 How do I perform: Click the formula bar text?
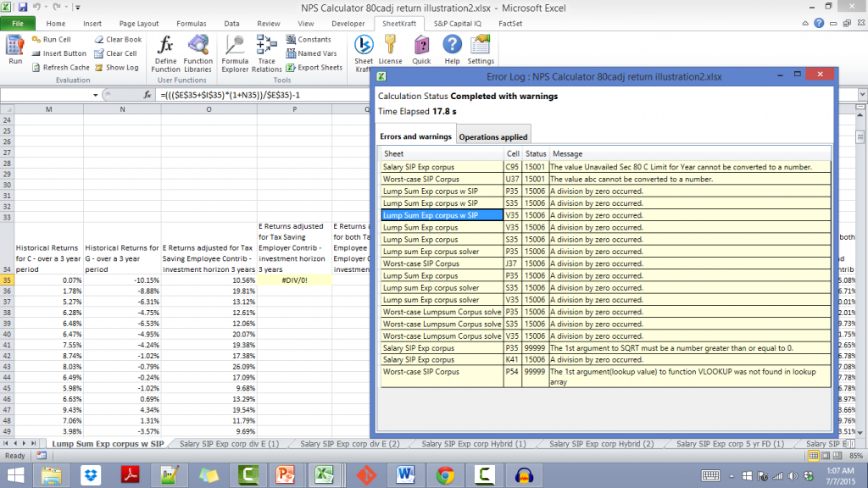[x=230, y=95]
